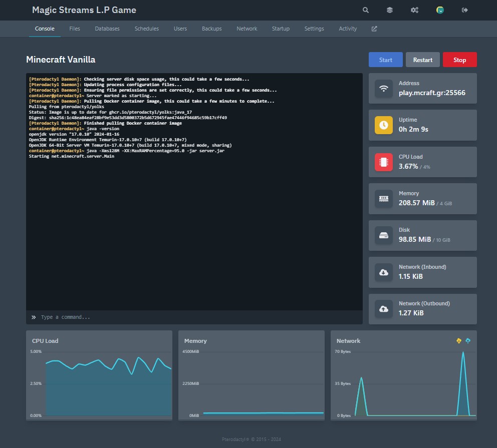Screen dimensions: 497x448
Task: Click the Pterodactyl footer link
Action: (235, 439)
